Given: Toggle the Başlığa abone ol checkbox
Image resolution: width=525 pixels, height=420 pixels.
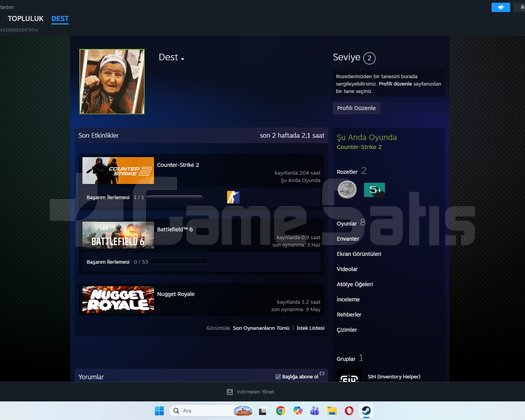Looking at the screenshot, I should [x=278, y=376].
